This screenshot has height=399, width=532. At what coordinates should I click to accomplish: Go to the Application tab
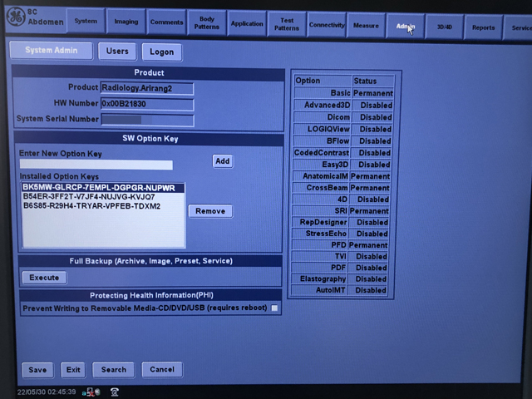(247, 24)
